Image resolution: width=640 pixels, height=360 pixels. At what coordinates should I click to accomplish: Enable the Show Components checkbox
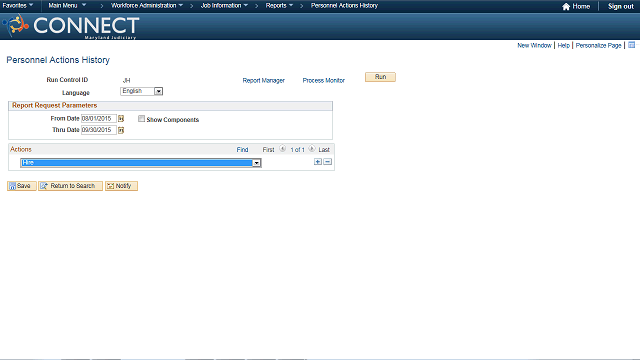coord(141,119)
